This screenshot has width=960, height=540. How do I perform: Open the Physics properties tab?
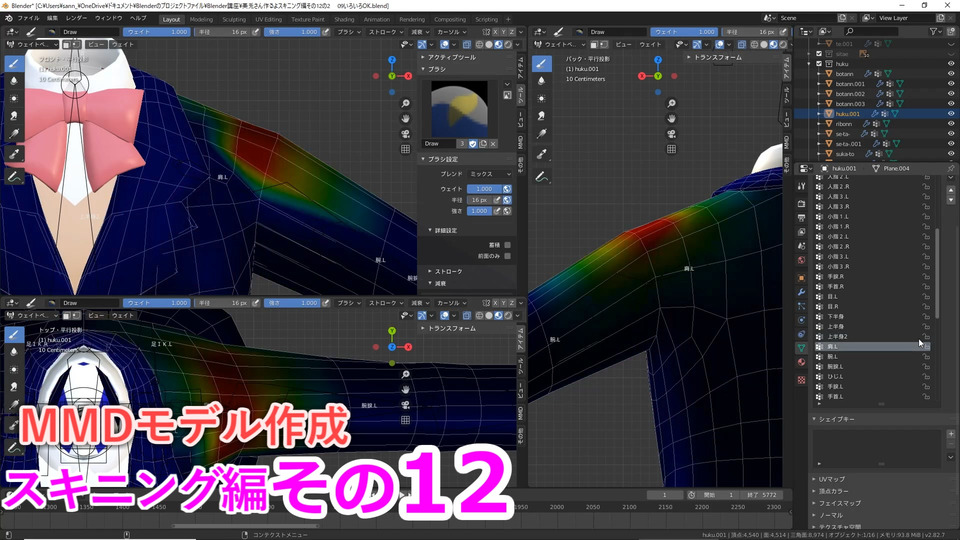point(801,320)
